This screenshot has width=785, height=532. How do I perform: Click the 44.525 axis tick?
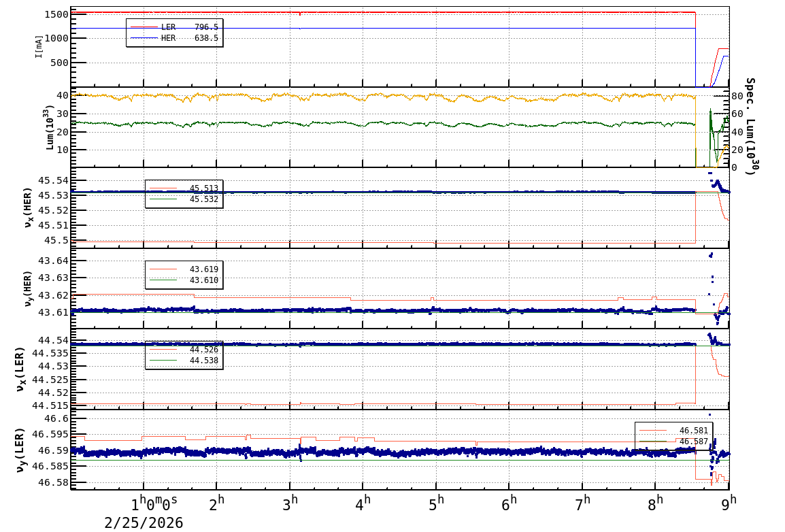(50, 380)
